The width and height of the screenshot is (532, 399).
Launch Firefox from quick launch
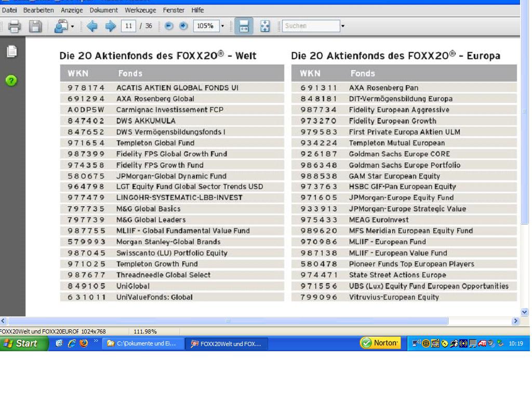pos(84,343)
